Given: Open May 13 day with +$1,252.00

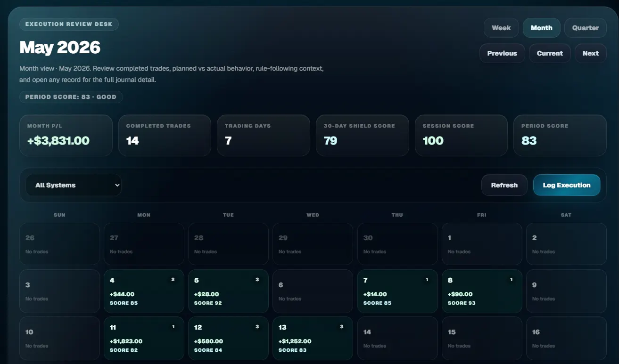Looking at the screenshot, I should (x=313, y=338).
